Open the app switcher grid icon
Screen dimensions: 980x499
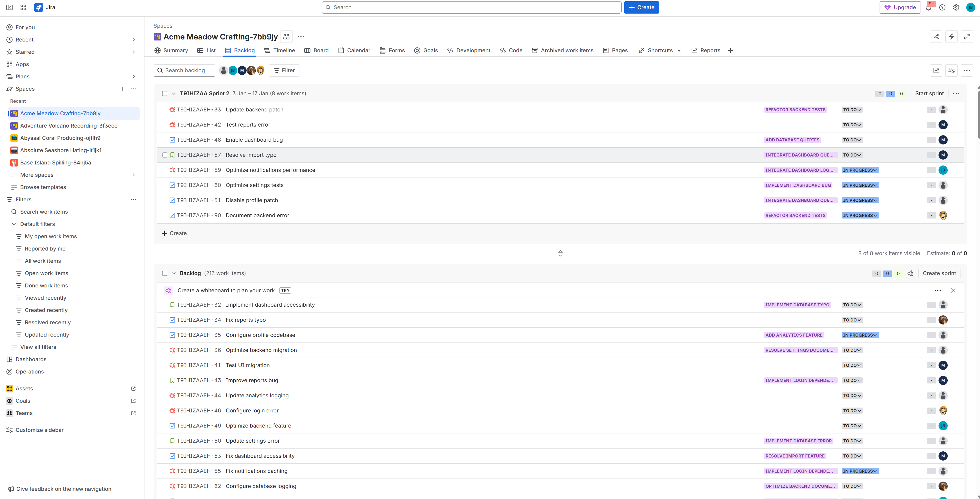[23, 7]
